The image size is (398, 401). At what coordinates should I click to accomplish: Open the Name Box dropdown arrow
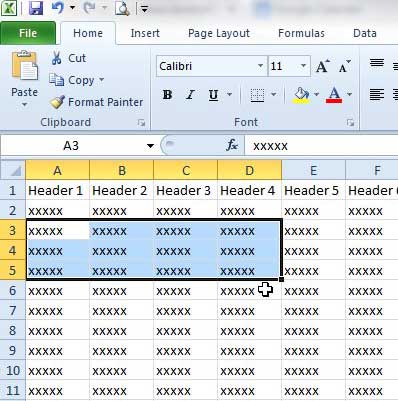[x=150, y=146]
